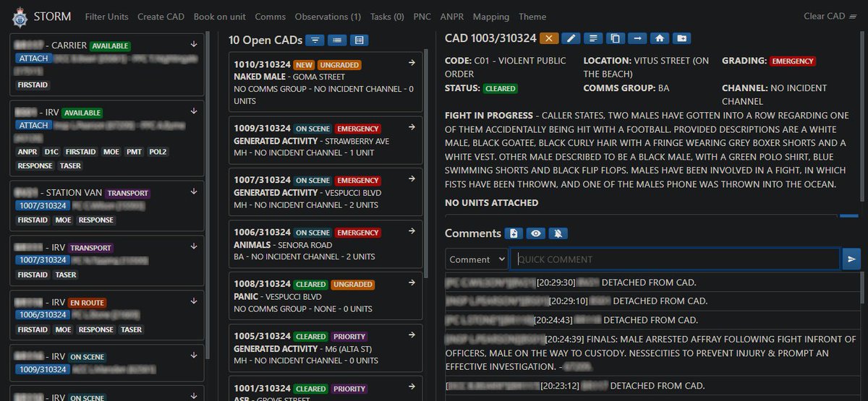The height and width of the screenshot is (401, 868).
Task: Click the CAD detail panel scrollbar
Action: click(x=863, y=116)
